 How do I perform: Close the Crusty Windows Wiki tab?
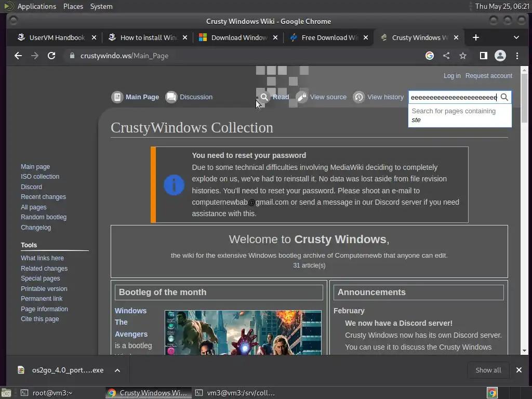point(456,37)
